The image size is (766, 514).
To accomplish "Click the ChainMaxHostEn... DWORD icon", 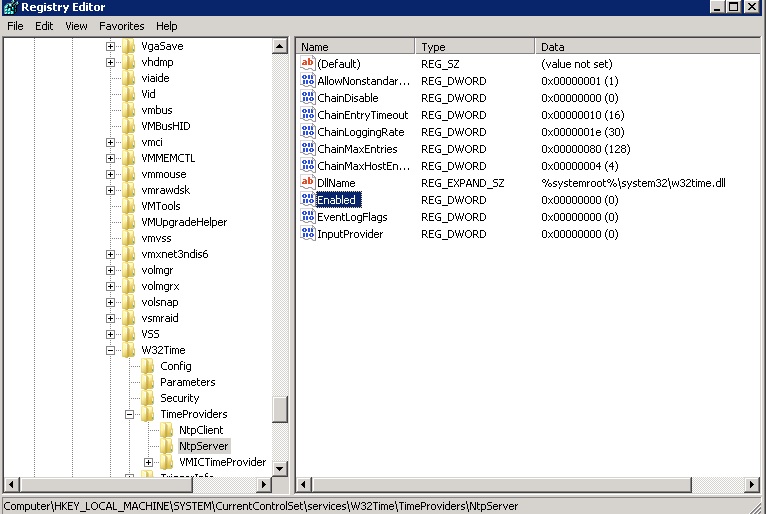I will click(x=308, y=166).
